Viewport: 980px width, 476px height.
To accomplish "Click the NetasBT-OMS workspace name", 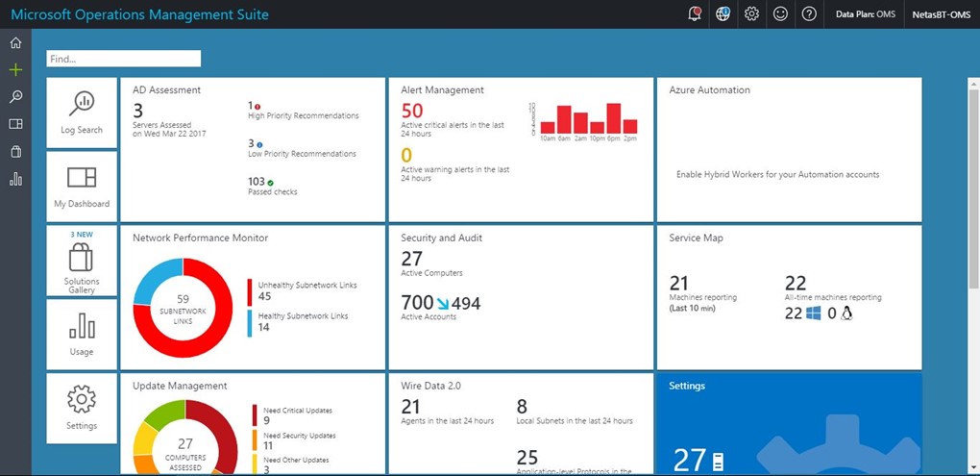I will tap(942, 14).
